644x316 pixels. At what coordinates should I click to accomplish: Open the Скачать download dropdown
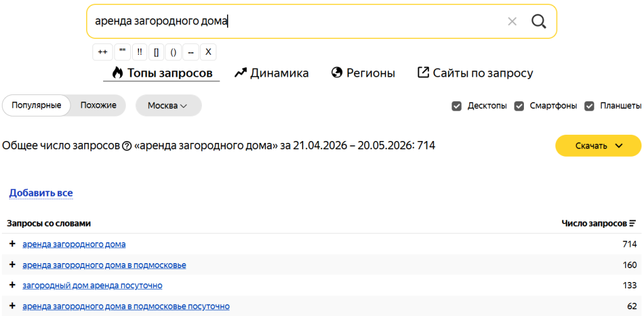598,145
